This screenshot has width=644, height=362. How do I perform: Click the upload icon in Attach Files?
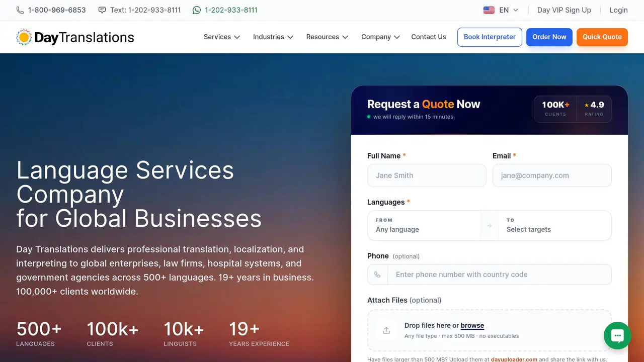click(386, 330)
